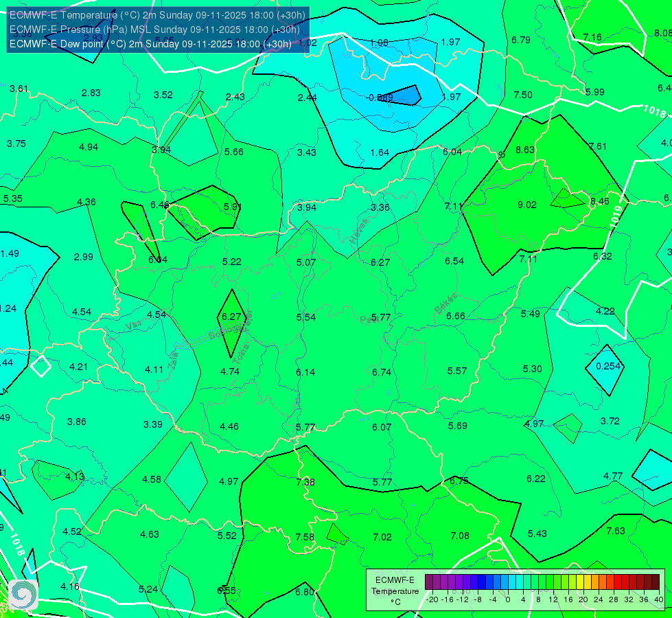Click the ECMWF-E Temperature °C legend title
672x618 pixels.
(395, 591)
